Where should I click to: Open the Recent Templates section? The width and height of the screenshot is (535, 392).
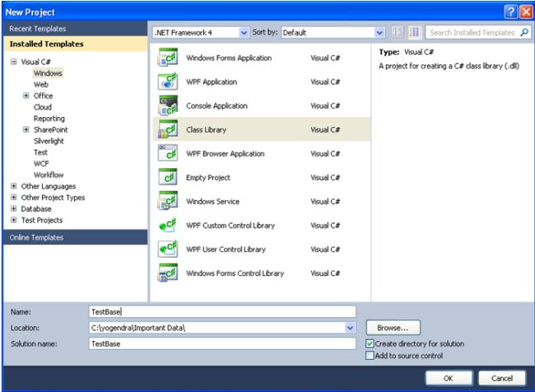click(x=76, y=29)
